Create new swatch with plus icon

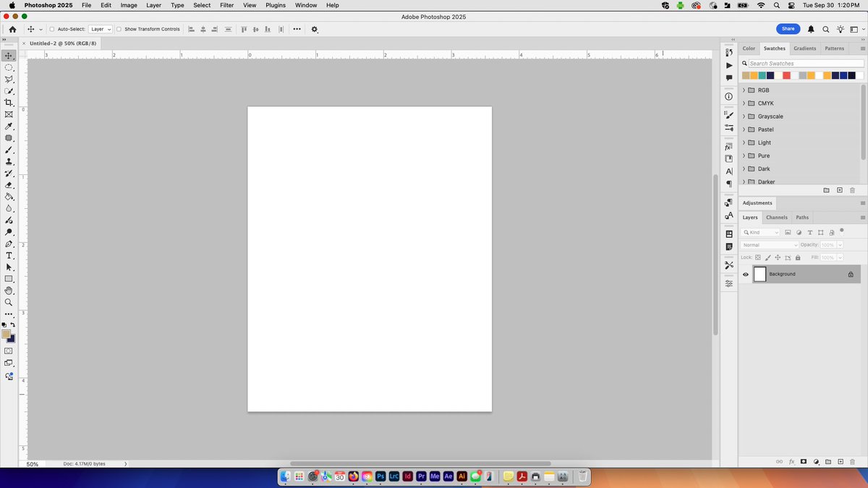840,190
